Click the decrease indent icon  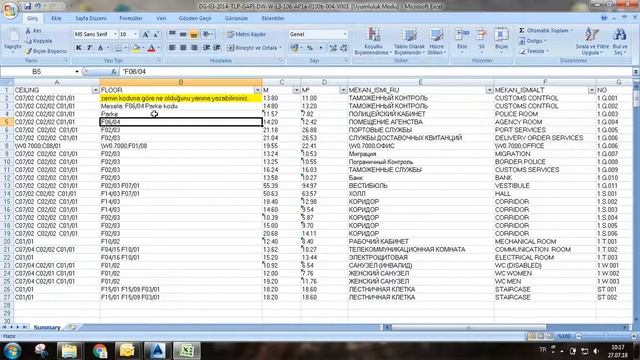coord(206,48)
